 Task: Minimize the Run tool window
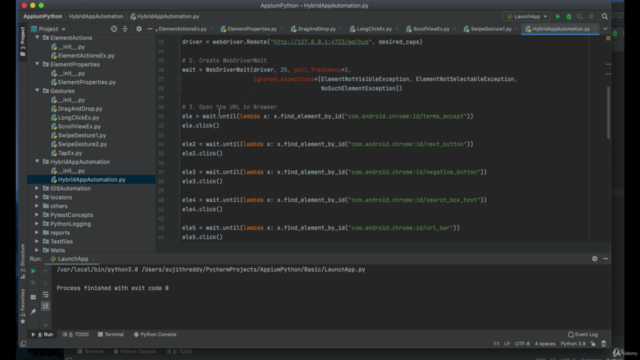coord(606,259)
